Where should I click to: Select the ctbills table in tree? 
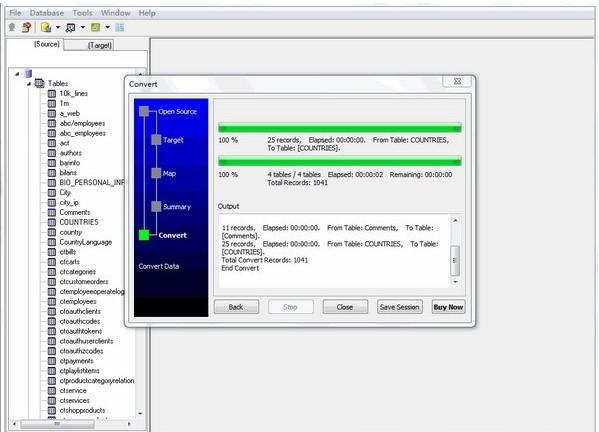point(68,252)
